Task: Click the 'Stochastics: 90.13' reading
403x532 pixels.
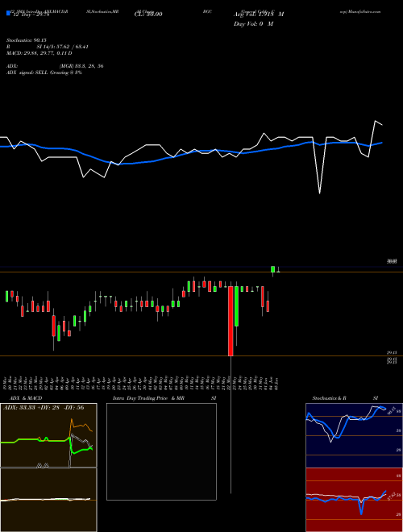Action: [26, 40]
